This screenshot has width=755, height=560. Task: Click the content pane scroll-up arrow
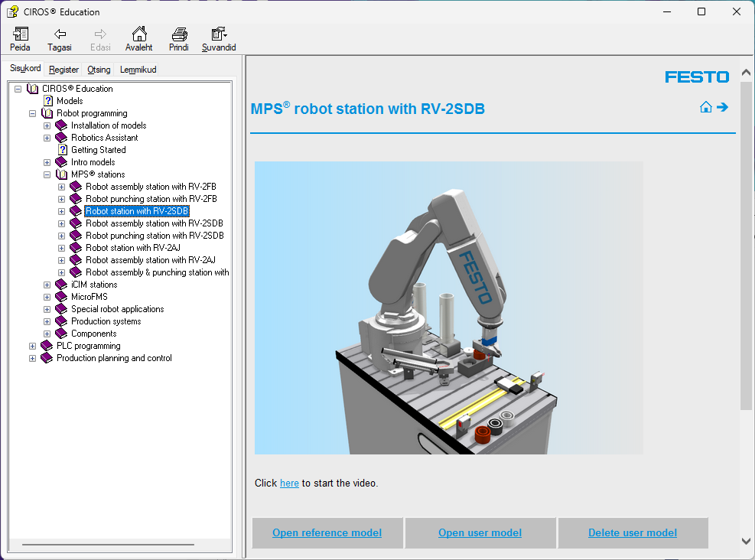(x=747, y=73)
